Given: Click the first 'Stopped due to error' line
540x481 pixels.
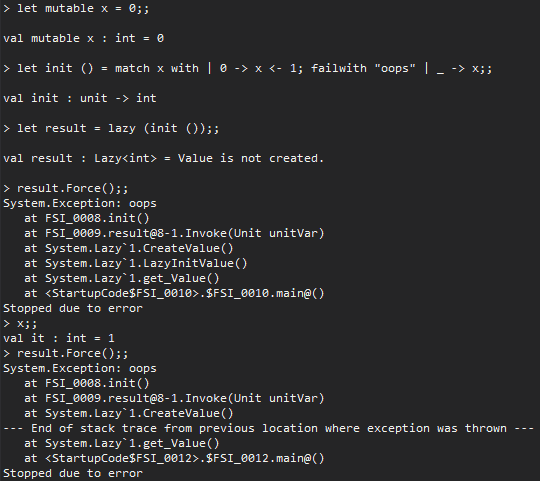Looking at the screenshot, I should (73, 308).
